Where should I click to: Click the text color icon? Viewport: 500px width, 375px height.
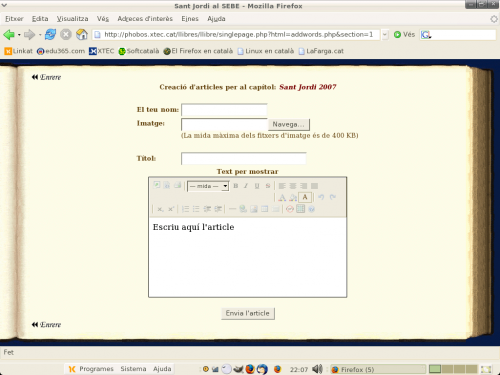click(282, 198)
